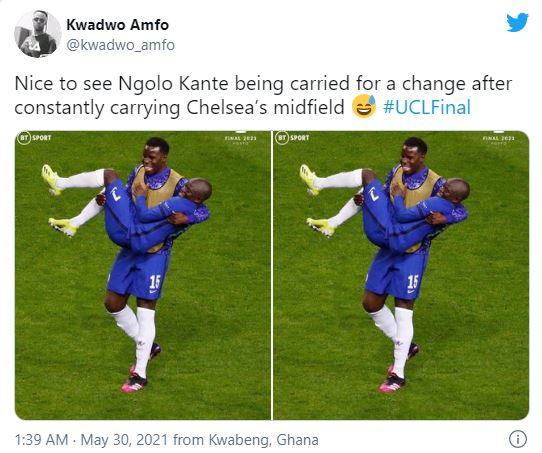Click the blue Twitter bird logo
This screenshot has height=453, width=542.
pyautogui.click(x=517, y=22)
